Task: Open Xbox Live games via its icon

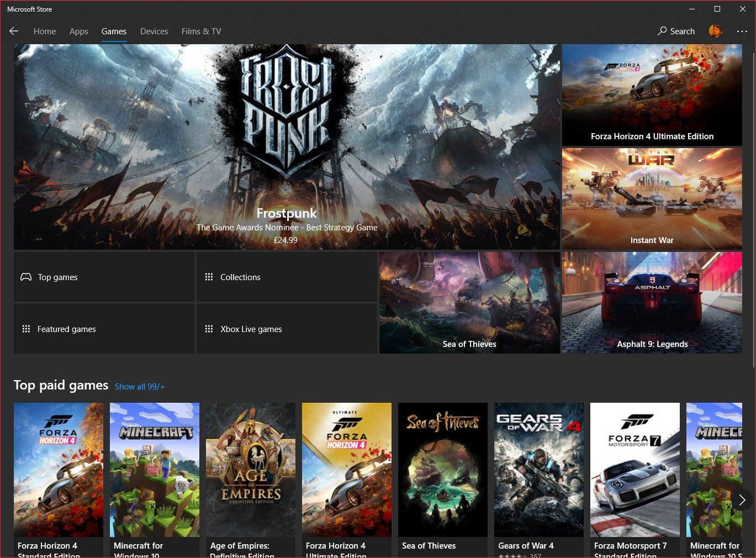Action: point(209,329)
